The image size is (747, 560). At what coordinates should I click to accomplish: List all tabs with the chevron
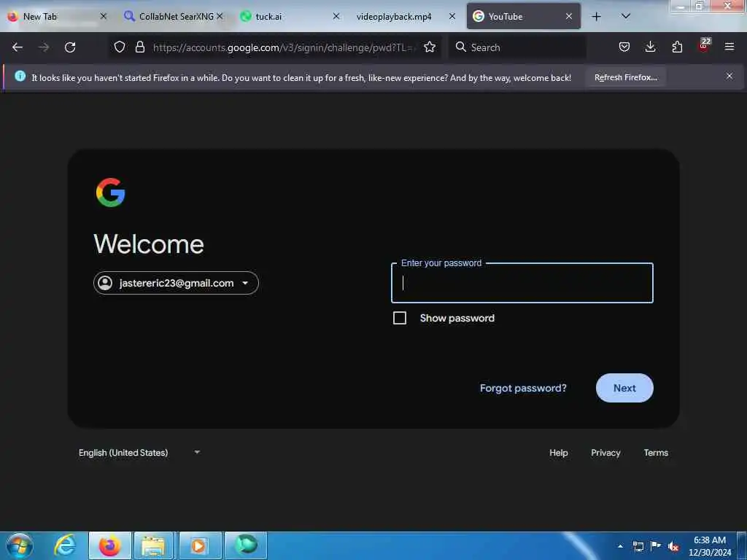(626, 16)
